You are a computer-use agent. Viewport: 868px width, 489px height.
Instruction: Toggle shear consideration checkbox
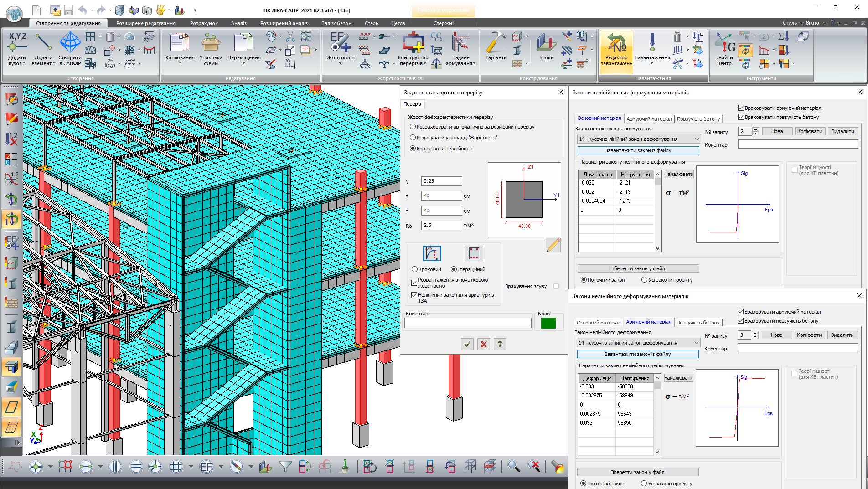tap(556, 286)
